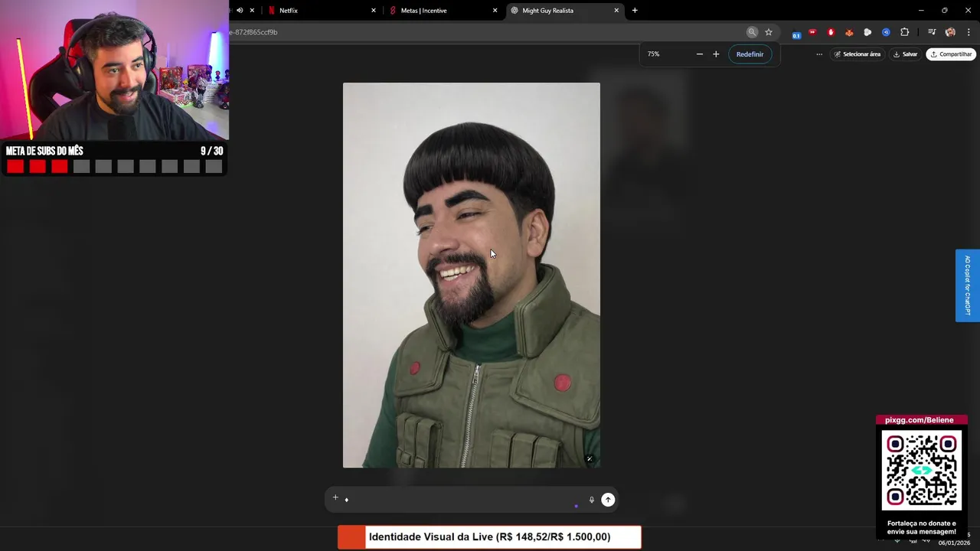Click the Meta de Subs do Mês label
The image size is (980, 551).
click(x=44, y=151)
